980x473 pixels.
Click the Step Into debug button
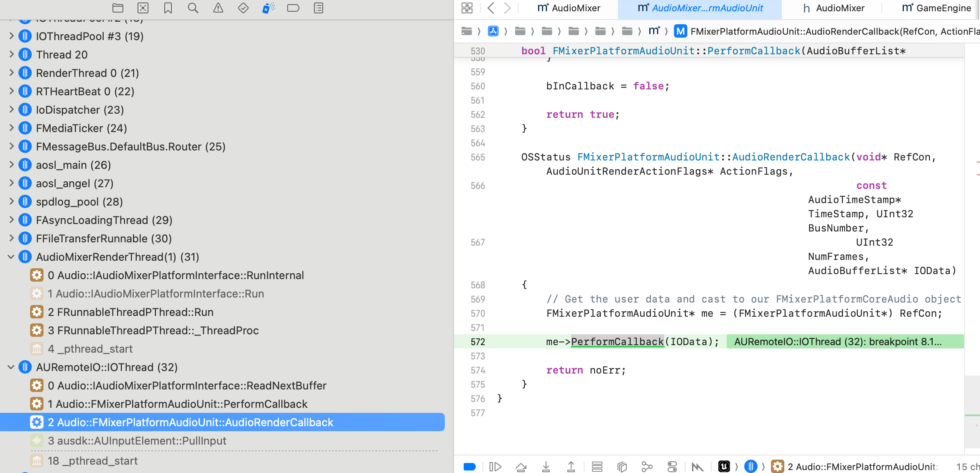[x=546, y=467]
